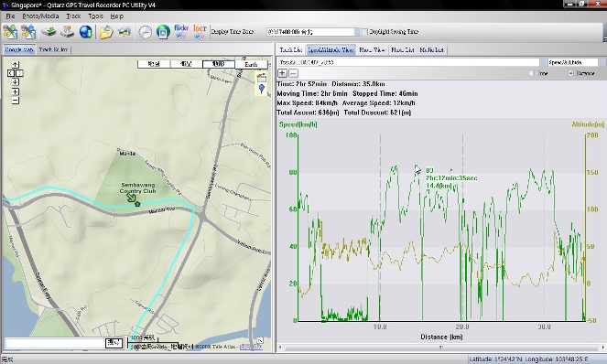Viewport: 607px width, 364px height.
Task: Zoom in the speed chart with plus
Action: [x=283, y=73]
